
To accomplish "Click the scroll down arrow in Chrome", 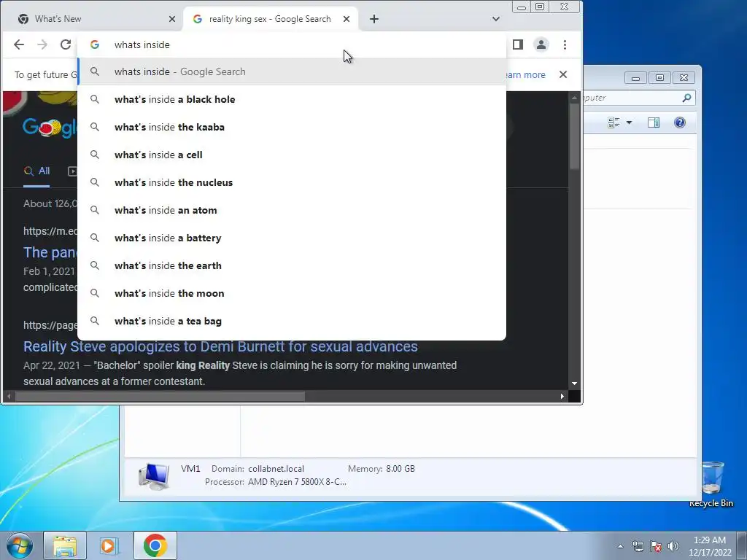I will 575,384.
